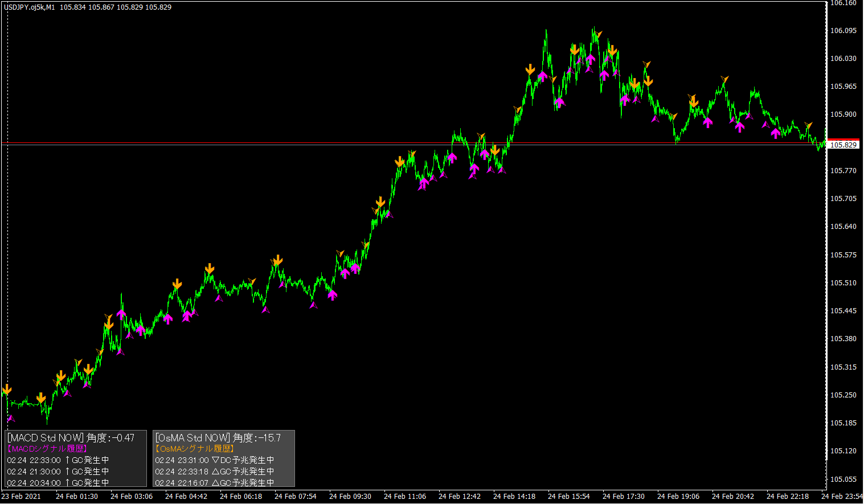Select the rightmost thick magenta up arrow
The width and height of the screenshot is (864, 504).
(x=775, y=133)
